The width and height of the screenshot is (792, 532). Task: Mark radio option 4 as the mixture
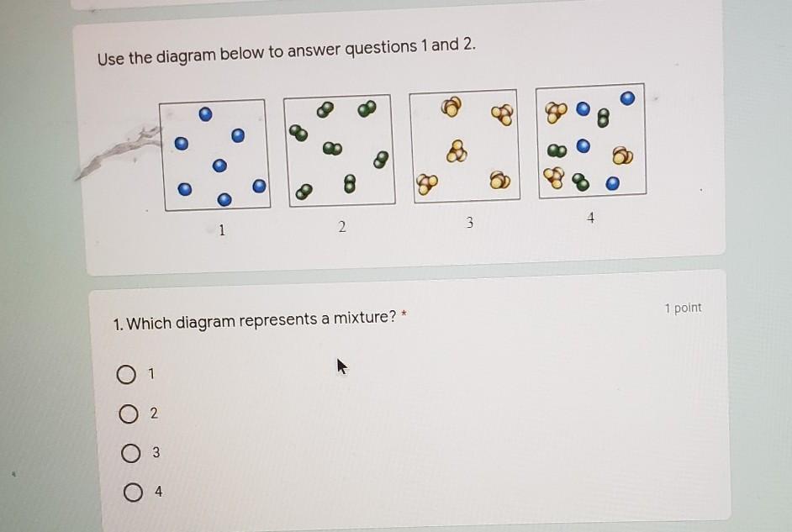point(131,493)
